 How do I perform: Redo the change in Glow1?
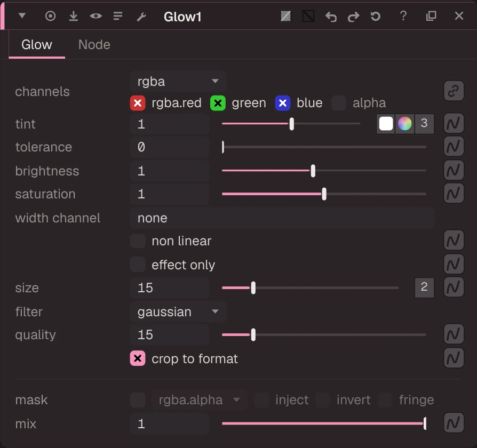tap(354, 17)
